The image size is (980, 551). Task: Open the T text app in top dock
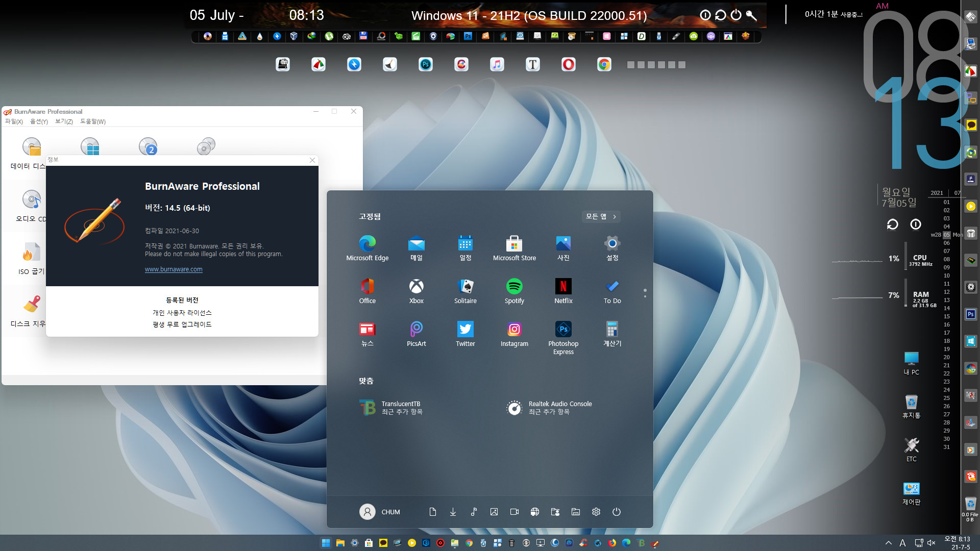point(532,64)
